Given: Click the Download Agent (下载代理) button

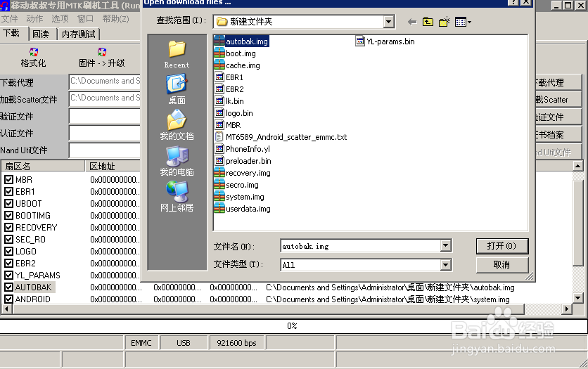Looking at the screenshot, I should 558,82.
